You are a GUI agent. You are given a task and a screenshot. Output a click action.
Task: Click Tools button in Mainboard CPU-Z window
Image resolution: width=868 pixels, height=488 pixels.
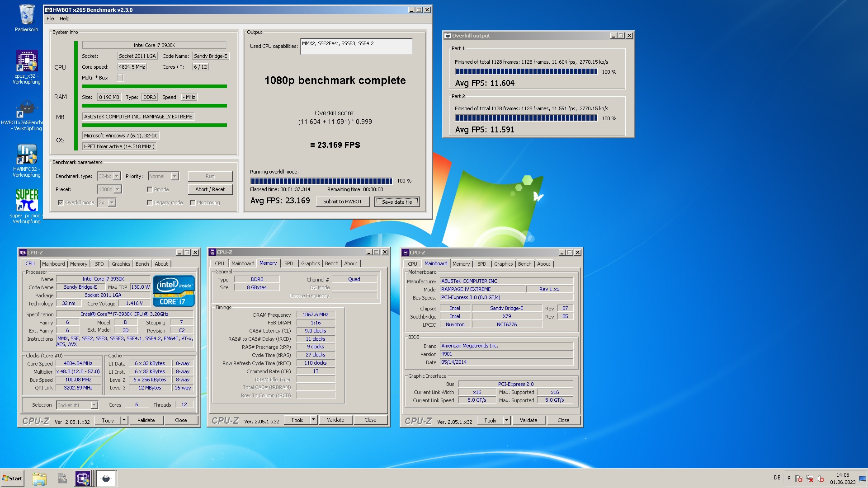tap(490, 420)
